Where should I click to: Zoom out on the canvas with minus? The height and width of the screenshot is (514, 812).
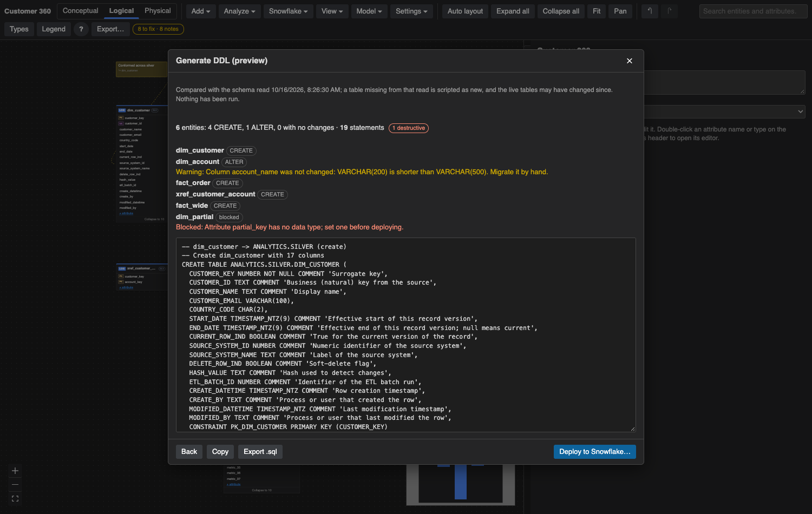click(15, 484)
